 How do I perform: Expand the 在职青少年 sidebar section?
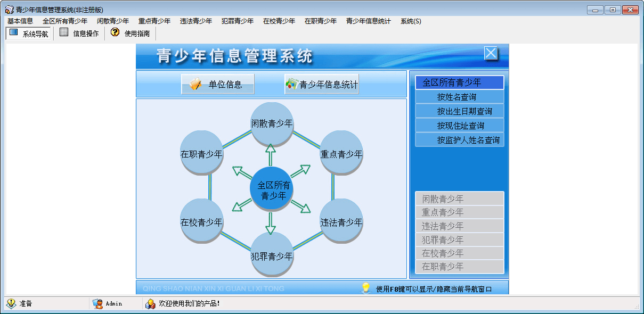pyautogui.click(x=459, y=267)
